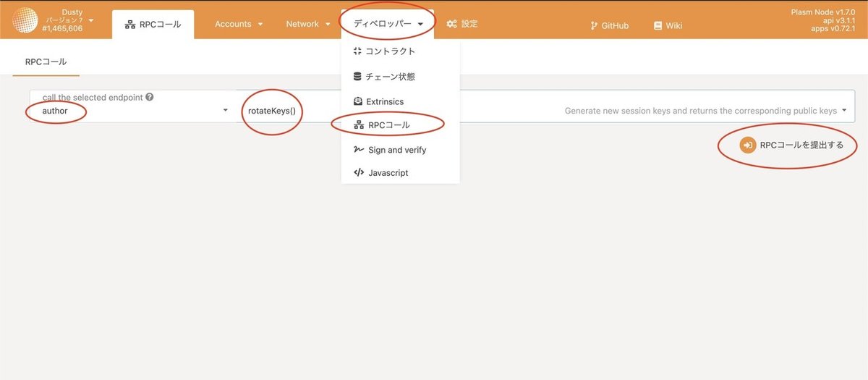This screenshot has width=868, height=380.
Task: Expand the Accounts dropdown caret
Action: point(260,25)
